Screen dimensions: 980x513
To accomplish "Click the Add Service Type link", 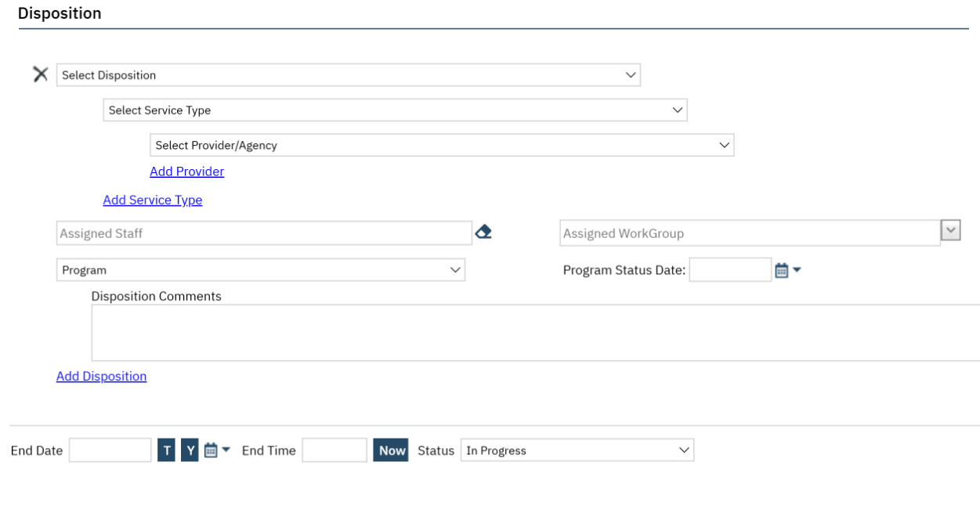I will click(153, 200).
